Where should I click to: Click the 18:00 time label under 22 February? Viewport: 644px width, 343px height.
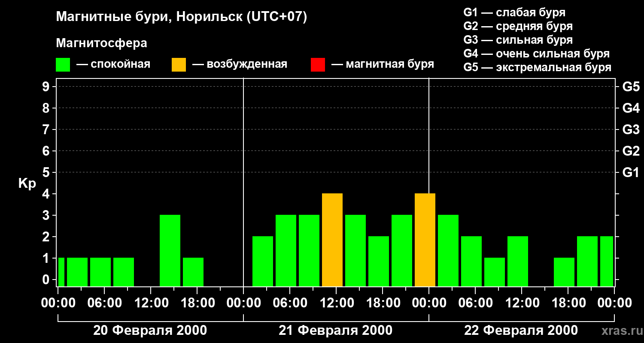click(568, 303)
